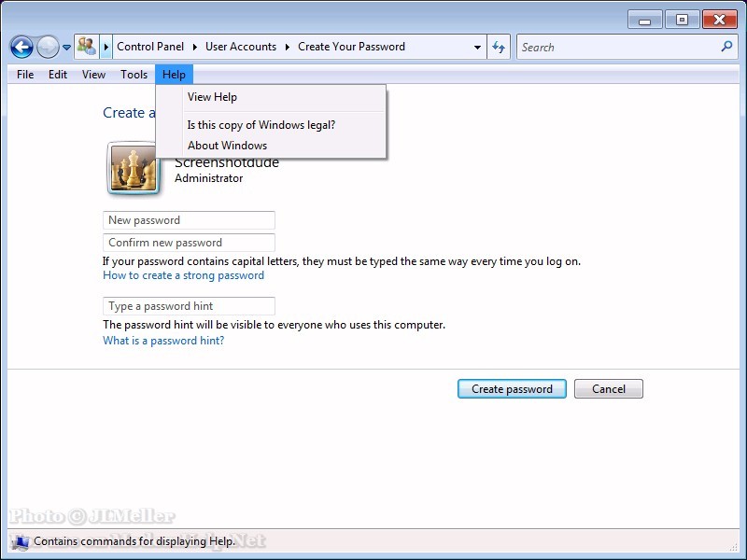747x560 pixels.
Task: Expand the arrow after Control Panel breadcrumb
Action: [194, 47]
